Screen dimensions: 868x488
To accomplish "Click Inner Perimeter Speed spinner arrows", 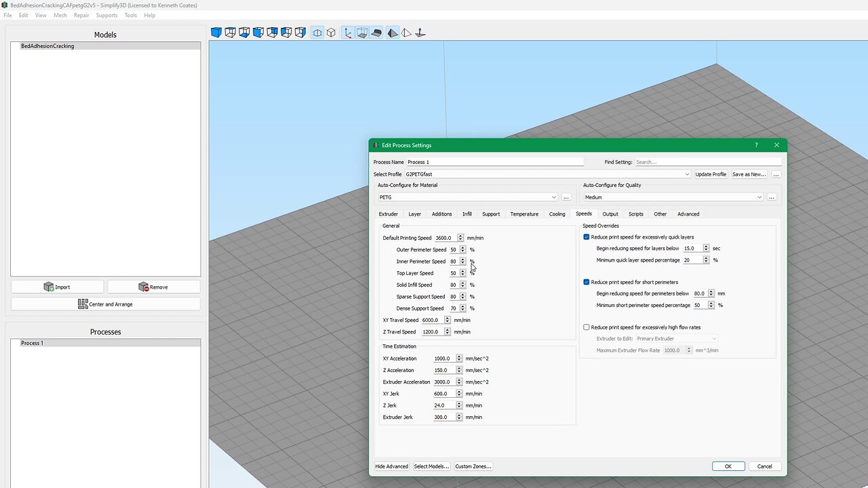I will (463, 262).
